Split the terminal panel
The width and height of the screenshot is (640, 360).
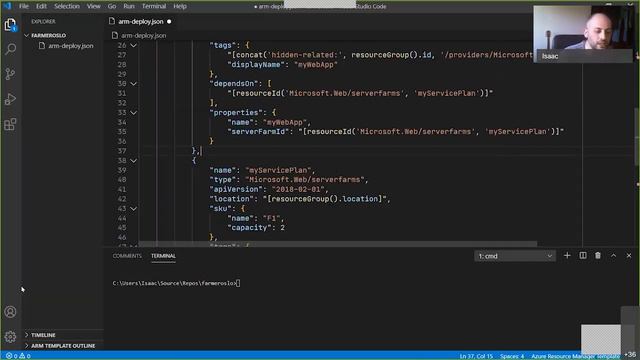point(583,256)
